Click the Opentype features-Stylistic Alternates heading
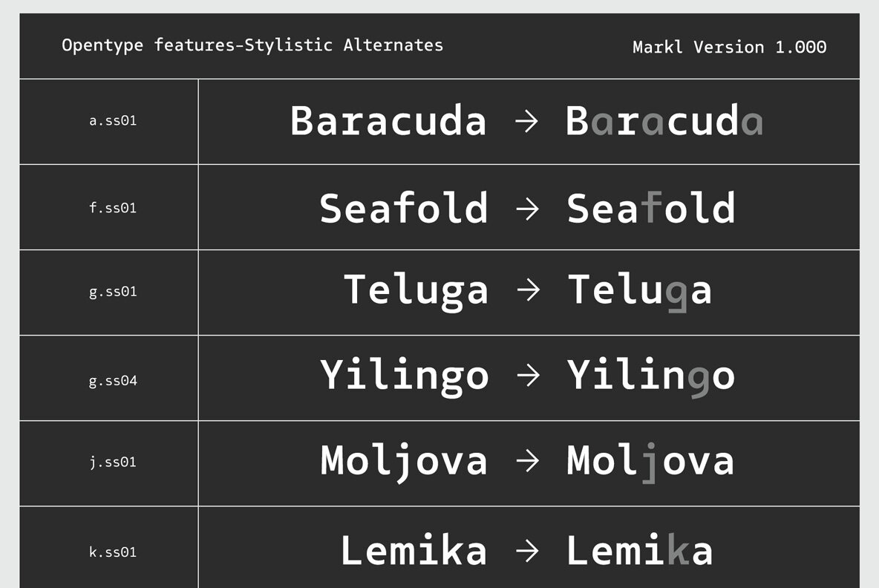Screen dimensions: 879x588 (x=252, y=45)
